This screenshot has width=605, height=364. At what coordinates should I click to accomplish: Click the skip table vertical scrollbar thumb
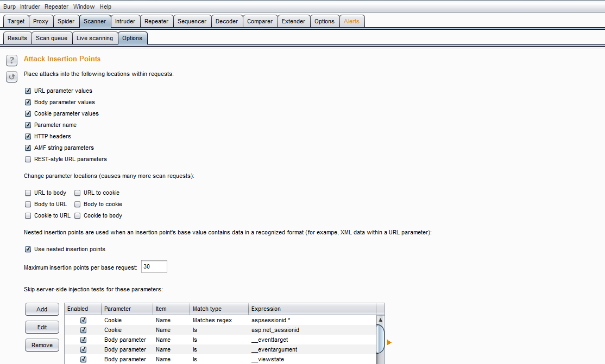(381, 339)
